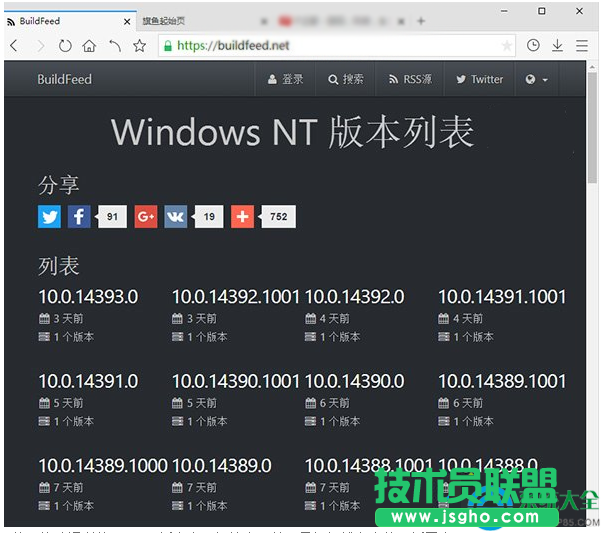Viewport: 602px width, 533px height.
Task: Click '1 个版本' under 10.0.14392.1001
Action: click(x=207, y=337)
